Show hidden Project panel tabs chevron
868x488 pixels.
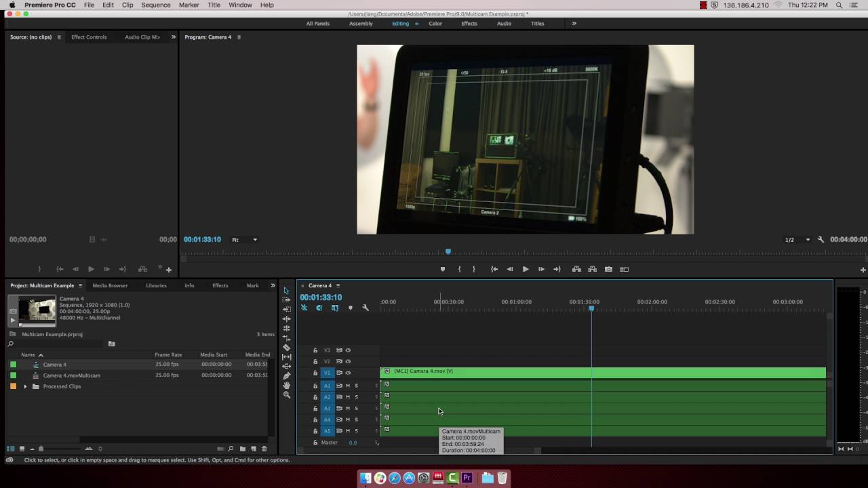[273, 285]
